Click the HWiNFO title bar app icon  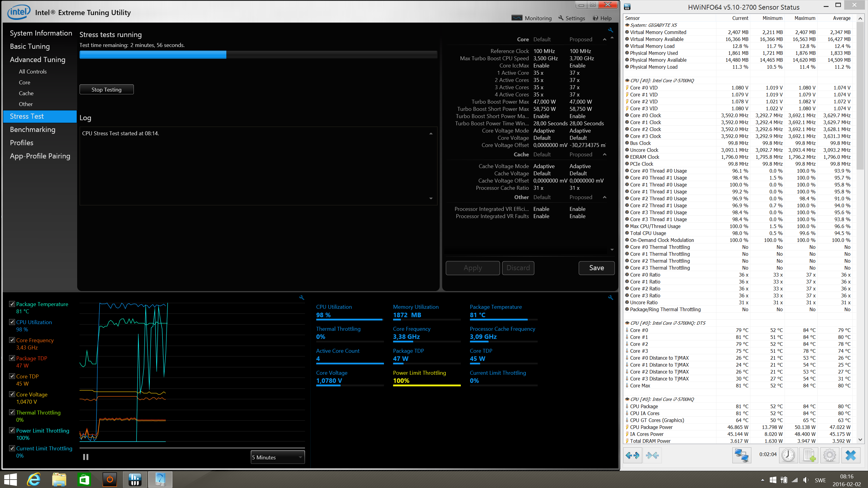(627, 7)
